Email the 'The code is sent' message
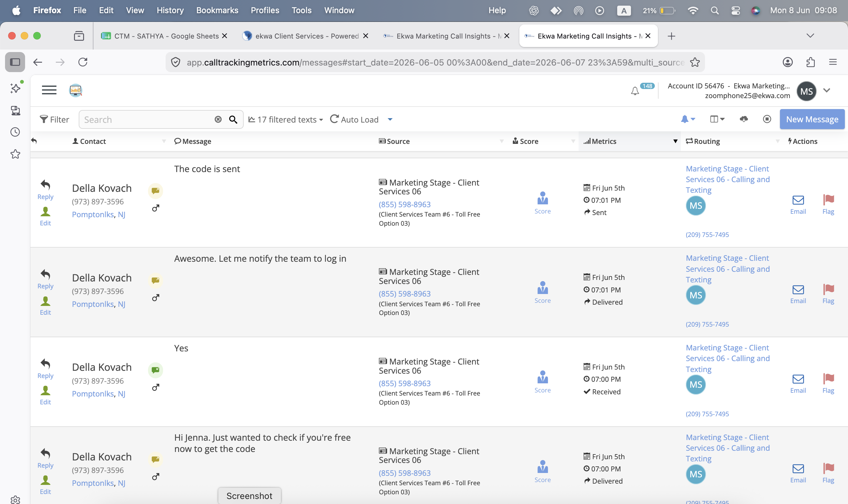The width and height of the screenshot is (848, 504). coord(798,205)
